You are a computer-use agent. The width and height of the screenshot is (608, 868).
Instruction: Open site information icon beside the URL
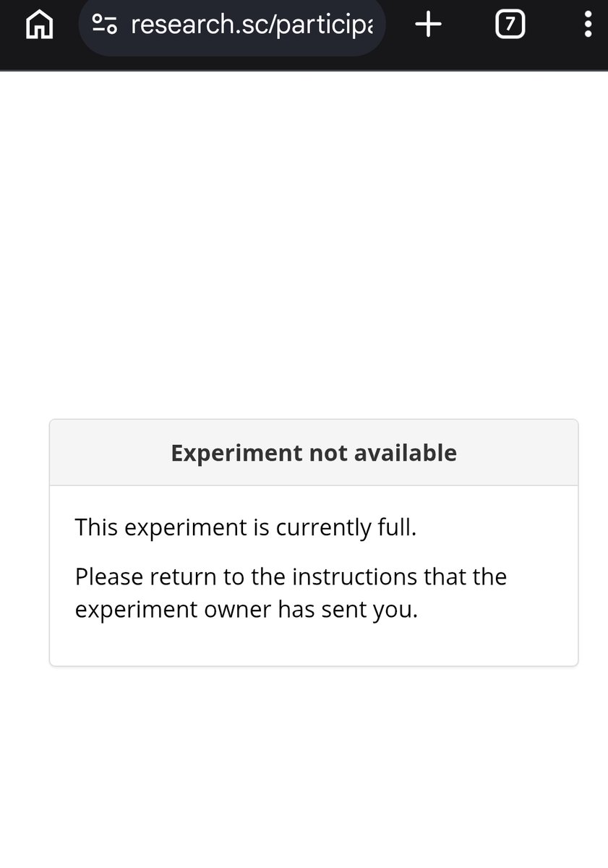pyautogui.click(x=105, y=25)
